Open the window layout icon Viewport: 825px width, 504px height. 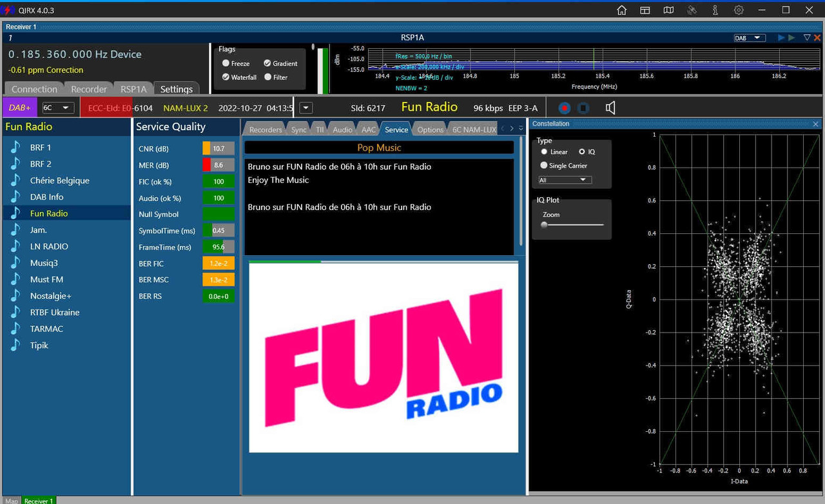(x=645, y=10)
